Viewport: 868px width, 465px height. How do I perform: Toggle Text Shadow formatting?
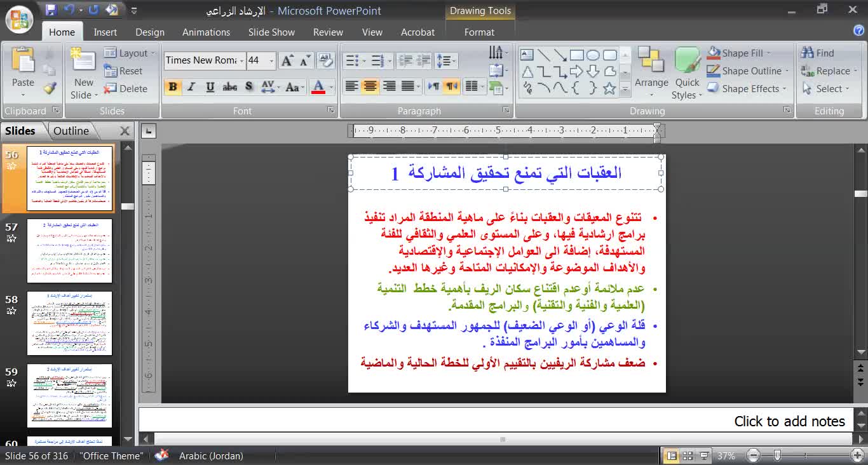tap(248, 86)
